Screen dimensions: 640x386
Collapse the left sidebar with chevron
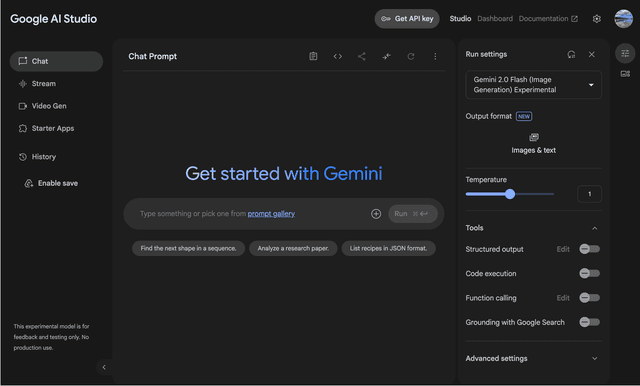pos(104,367)
